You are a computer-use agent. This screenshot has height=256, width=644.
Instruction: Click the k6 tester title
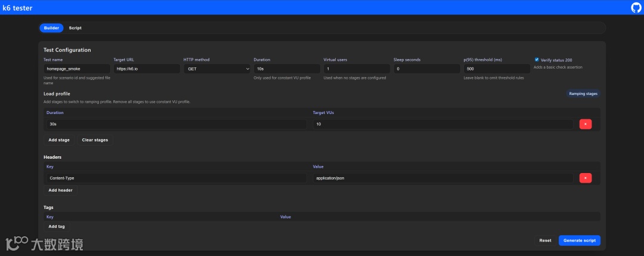(x=17, y=8)
